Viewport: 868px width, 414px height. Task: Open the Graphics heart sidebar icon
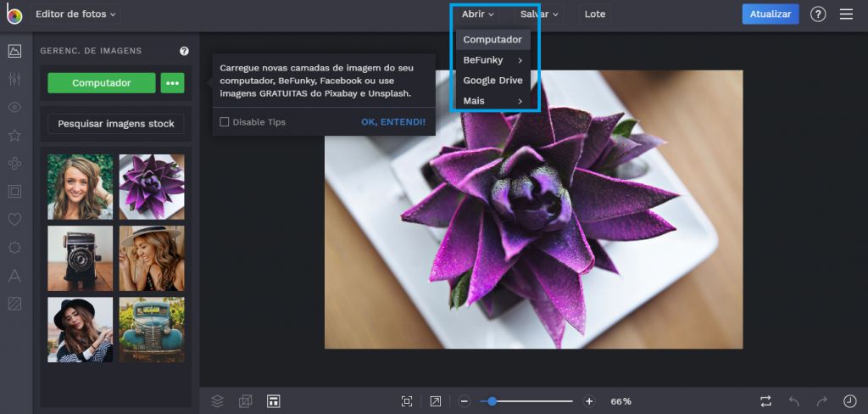click(15, 220)
